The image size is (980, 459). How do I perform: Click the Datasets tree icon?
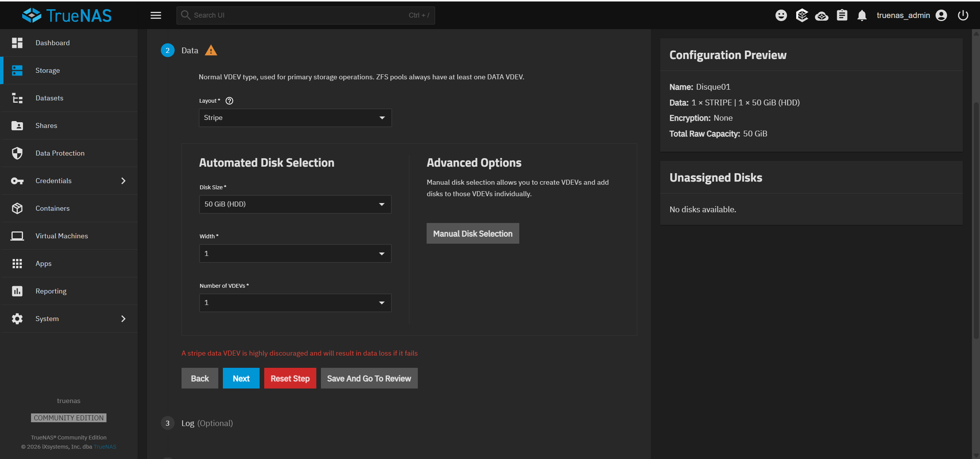click(17, 98)
